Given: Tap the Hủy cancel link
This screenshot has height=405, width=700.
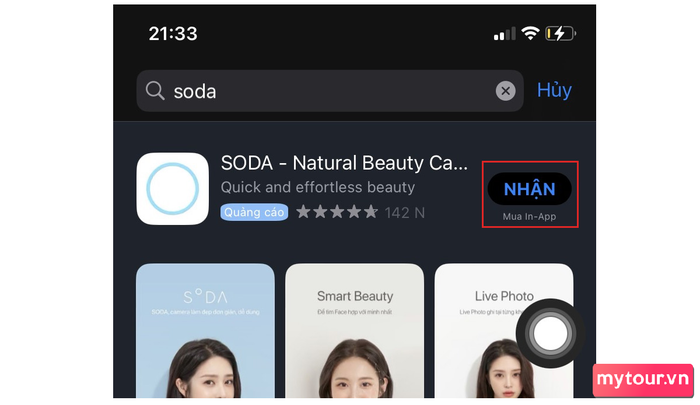Looking at the screenshot, I should click(x=554, y=91).
